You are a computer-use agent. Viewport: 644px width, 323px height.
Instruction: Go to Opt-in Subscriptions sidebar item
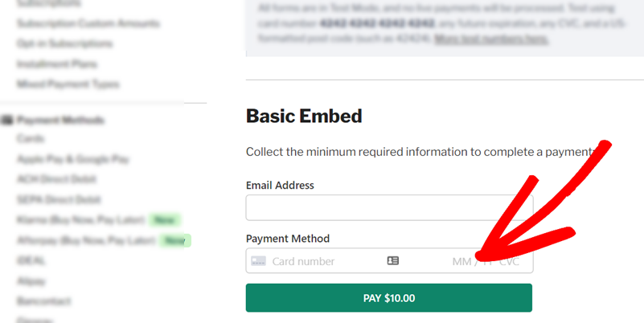(x=64, y=43)
